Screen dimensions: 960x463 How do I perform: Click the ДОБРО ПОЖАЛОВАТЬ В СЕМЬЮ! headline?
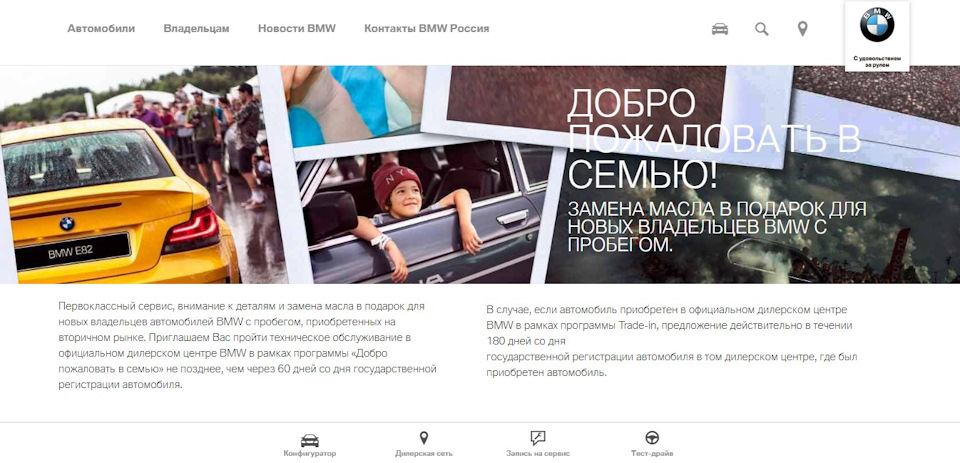click(714, 140)
